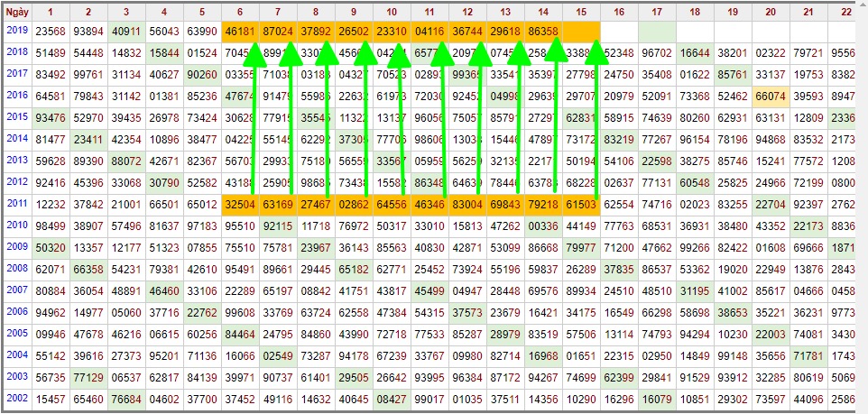Screen dimensions: 868x414
Task: Open the 2019 year row link
Action: point(16,31)
